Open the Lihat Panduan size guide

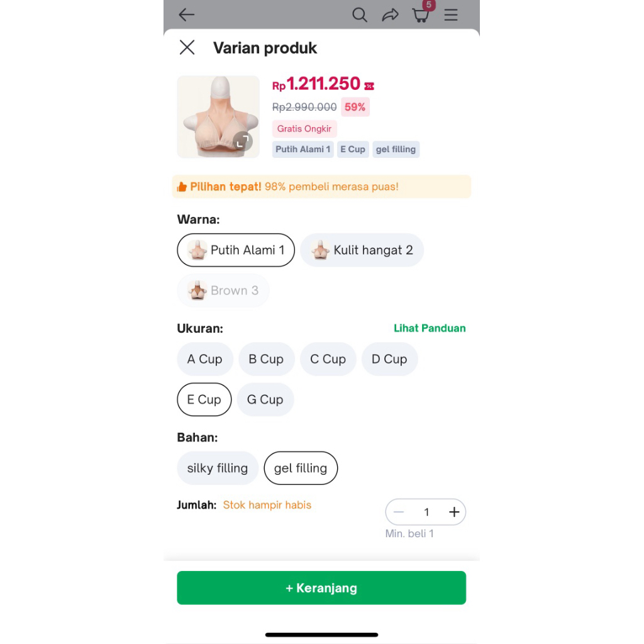click(x=430, y=328)
